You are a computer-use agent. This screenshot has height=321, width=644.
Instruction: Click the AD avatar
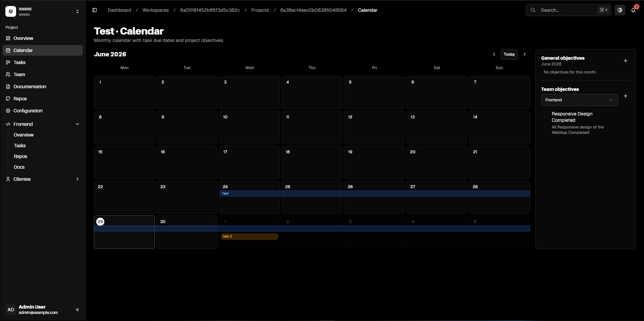click(11, 310)
